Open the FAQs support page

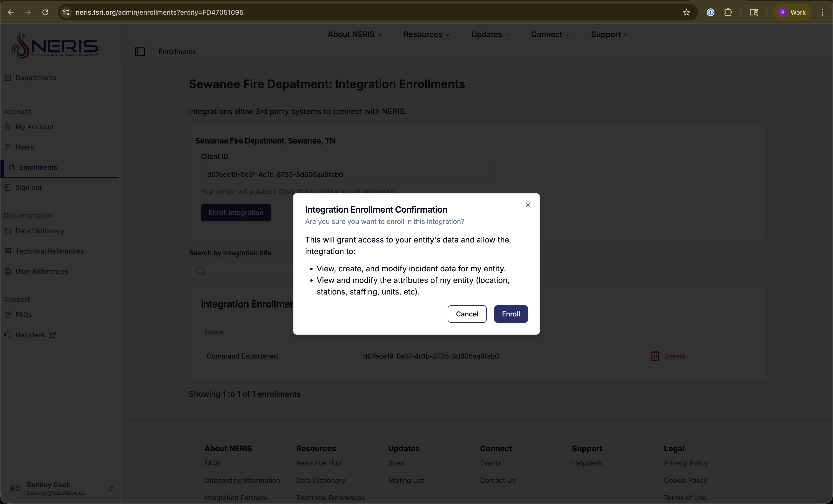point(23,315)
